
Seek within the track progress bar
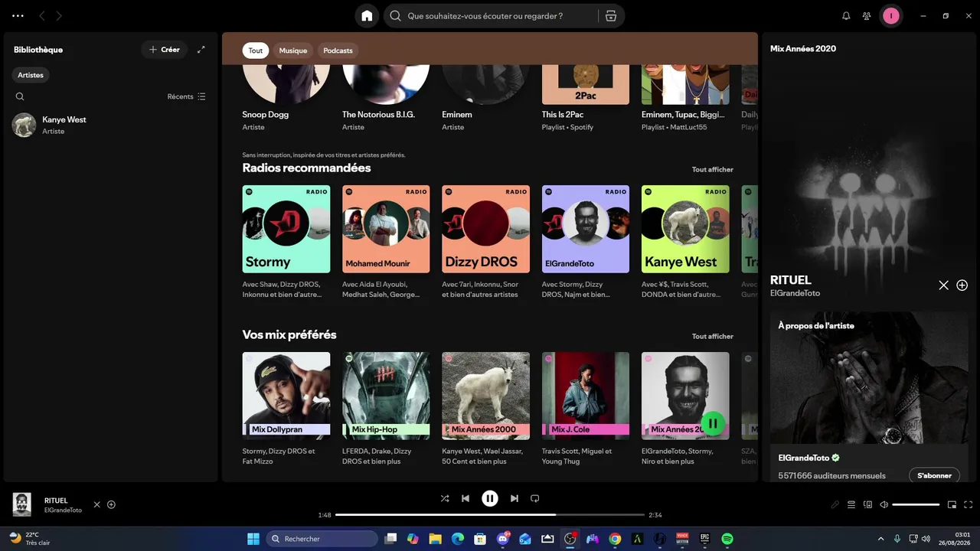pyautogui.click(x=490, y=515)
